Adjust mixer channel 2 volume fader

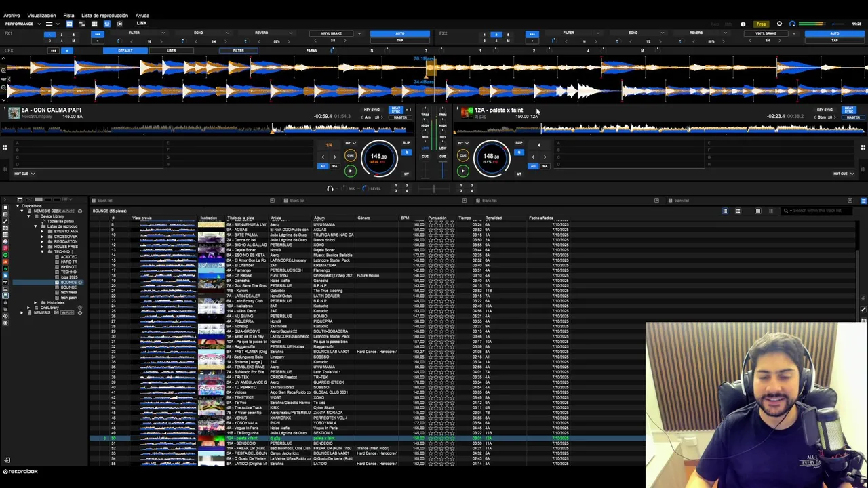pyautogui.click(x=442, y=169)
